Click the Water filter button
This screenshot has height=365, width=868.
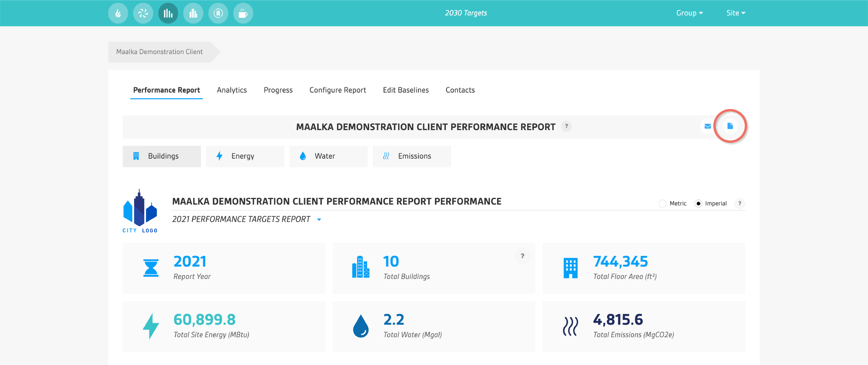[x=329, y=156]
